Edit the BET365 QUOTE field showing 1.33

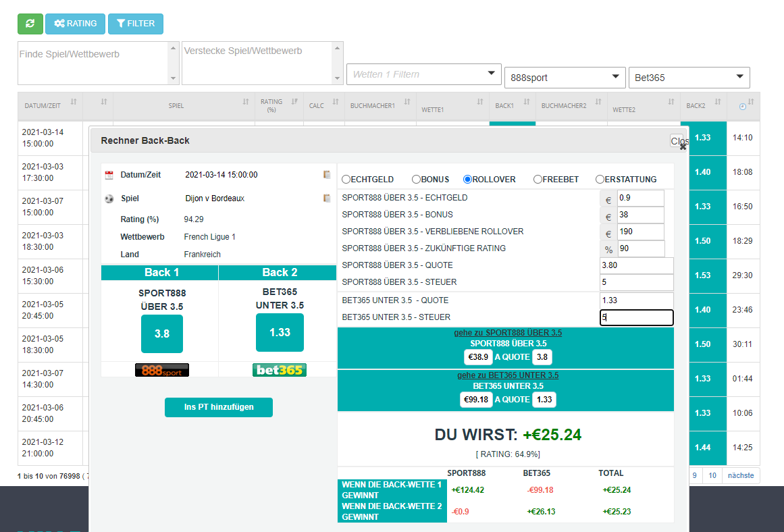coord(637,300)
